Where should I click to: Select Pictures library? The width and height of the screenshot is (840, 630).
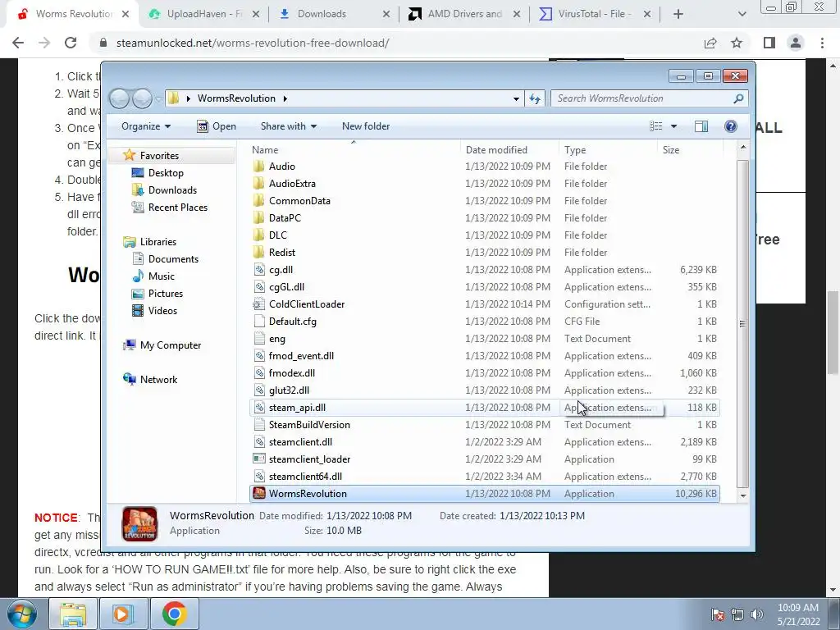165,294
